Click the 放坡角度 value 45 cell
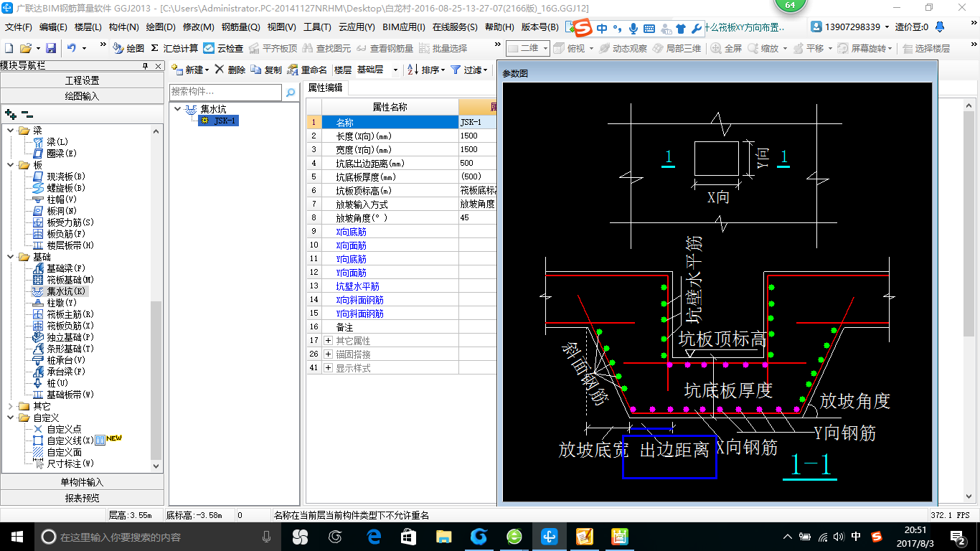Viewport: 980px width, 551px height. coord(478,218)
